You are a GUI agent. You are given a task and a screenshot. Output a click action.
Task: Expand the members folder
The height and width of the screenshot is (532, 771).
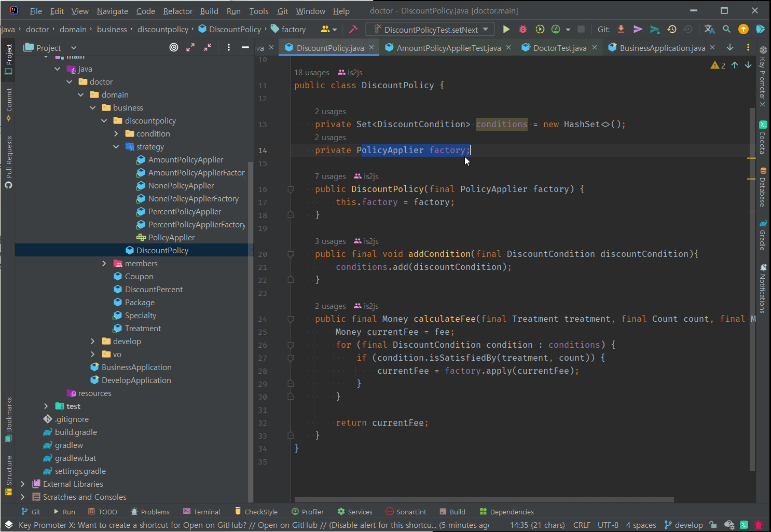tap(104, 264)
